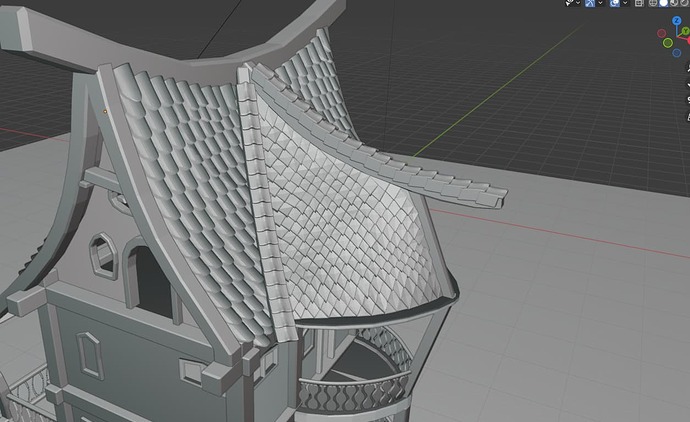Switch to material preview shading
The image size is (690, 422).
pyautogui.click(x=674, y=3)
